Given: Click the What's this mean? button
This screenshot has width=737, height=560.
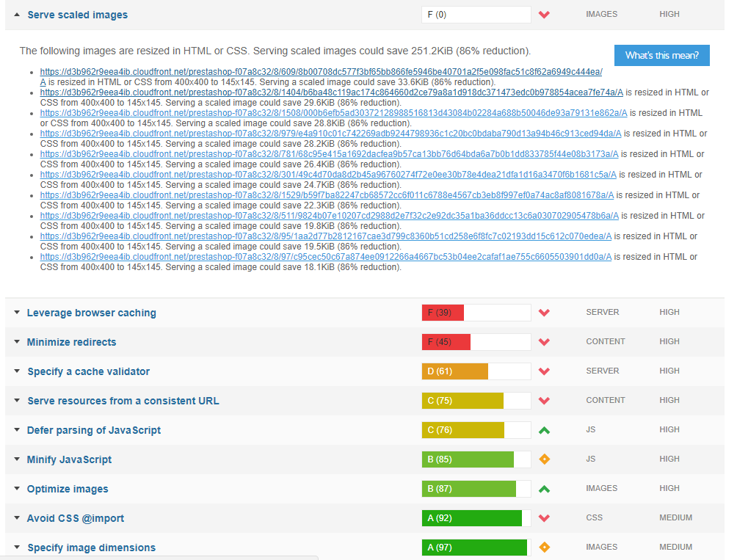Looking at the screenshot, I should 662,56.
